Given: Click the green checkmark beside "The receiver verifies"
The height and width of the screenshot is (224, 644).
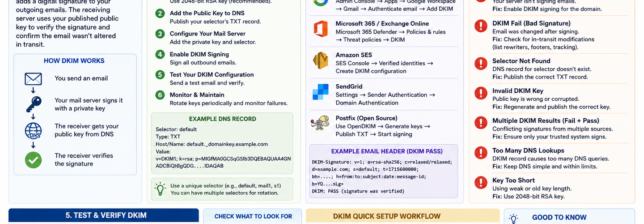Looking at the screenshot, I should (33, 159).
